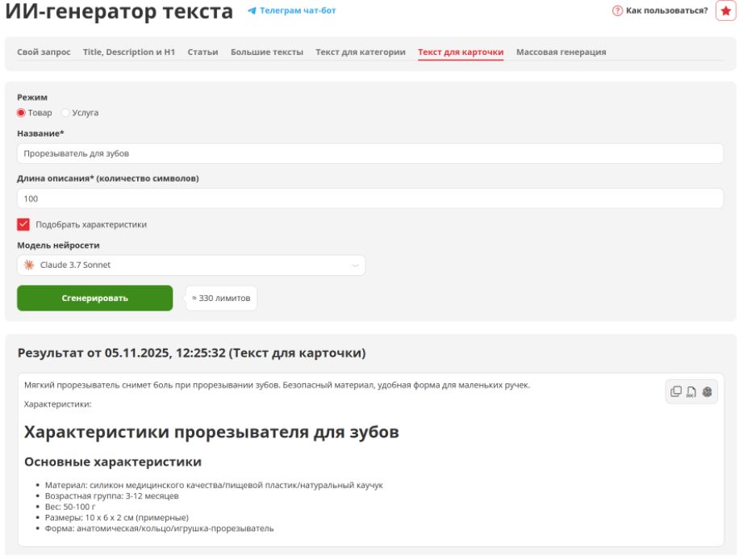739x560 pixels.
Task: Open the Телеграм чат-бот link
Action: (298, 11)
